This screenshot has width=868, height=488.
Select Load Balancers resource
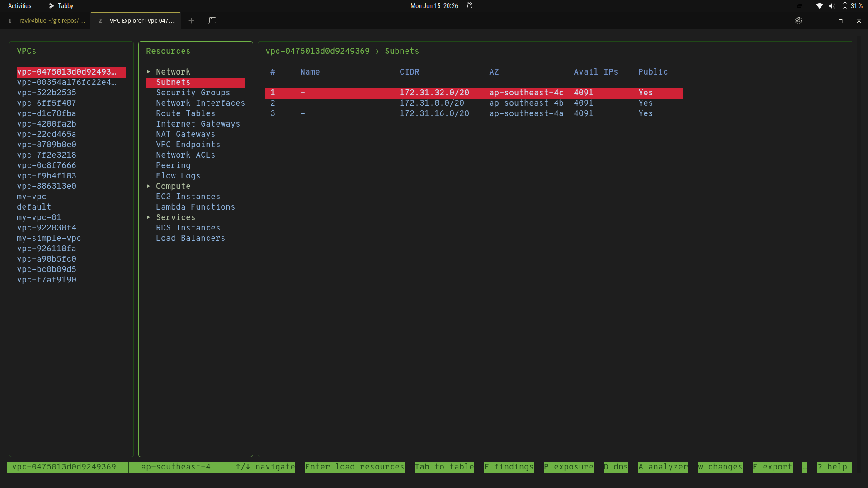(190, 238)
